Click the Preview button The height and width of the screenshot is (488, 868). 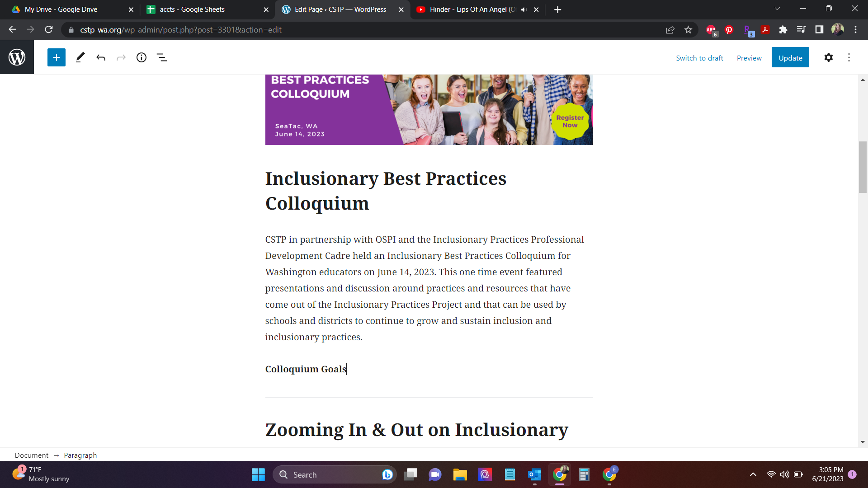click(x=749, y=58)
